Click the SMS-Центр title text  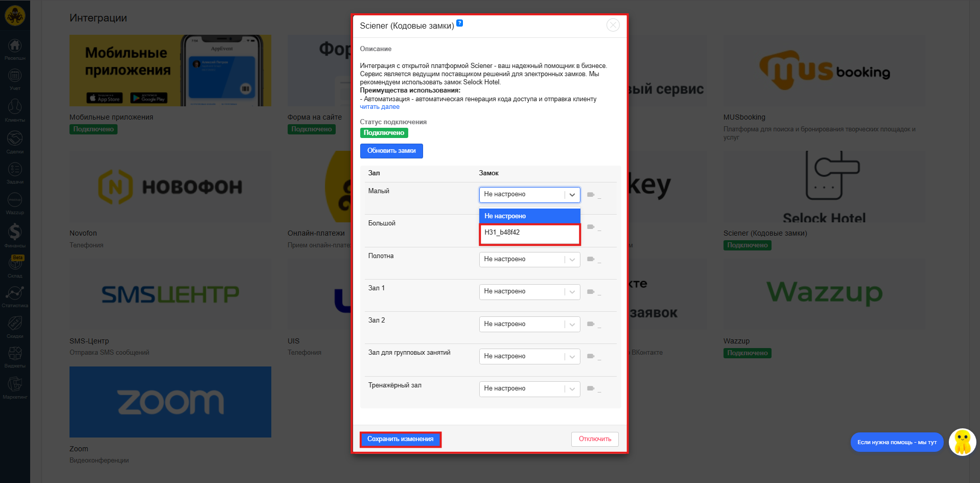[x=89, y=341]
